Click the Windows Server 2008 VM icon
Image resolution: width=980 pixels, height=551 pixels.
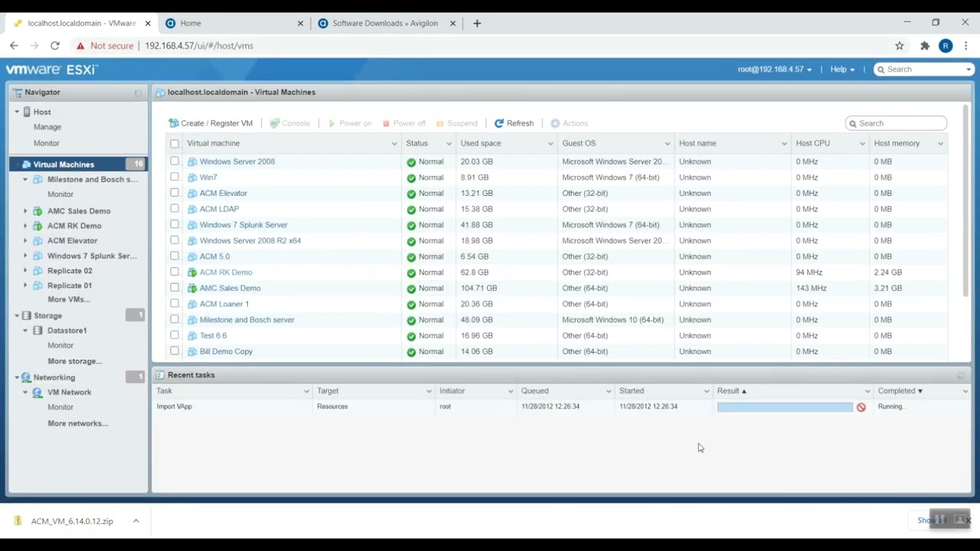pos(192,161)
